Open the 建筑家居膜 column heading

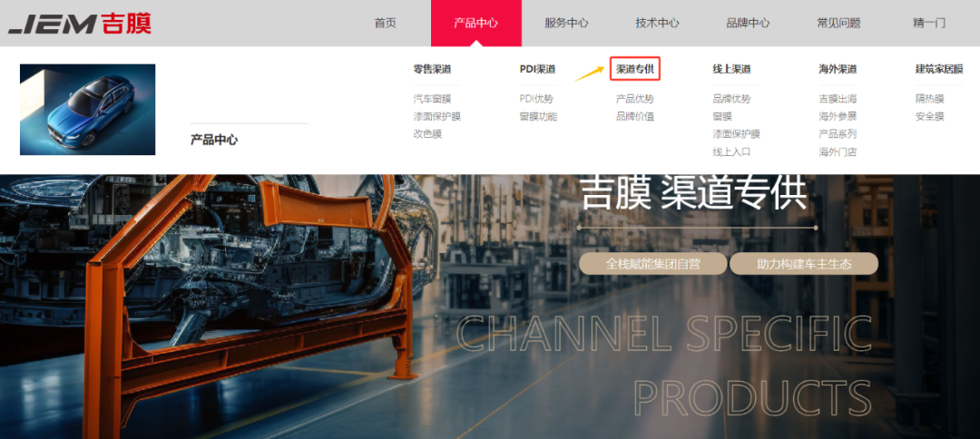click(x=939, y=69)
